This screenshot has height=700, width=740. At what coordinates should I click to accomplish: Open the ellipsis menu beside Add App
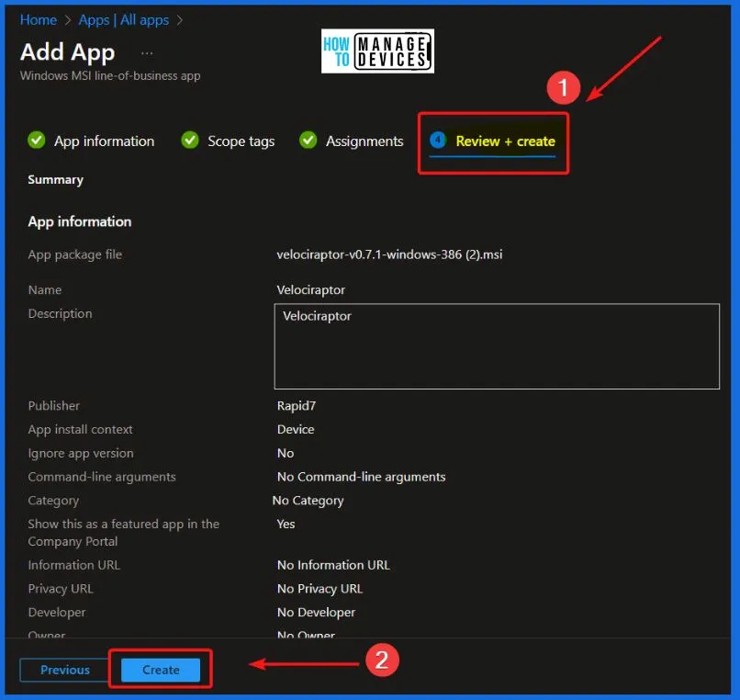147,53
